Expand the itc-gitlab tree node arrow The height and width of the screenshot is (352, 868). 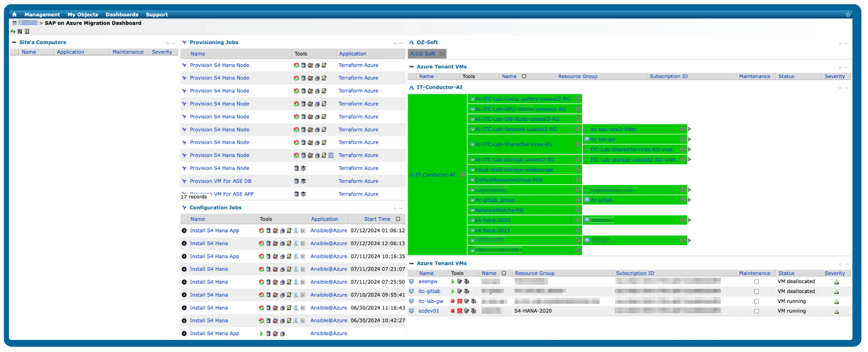point(690,200)
